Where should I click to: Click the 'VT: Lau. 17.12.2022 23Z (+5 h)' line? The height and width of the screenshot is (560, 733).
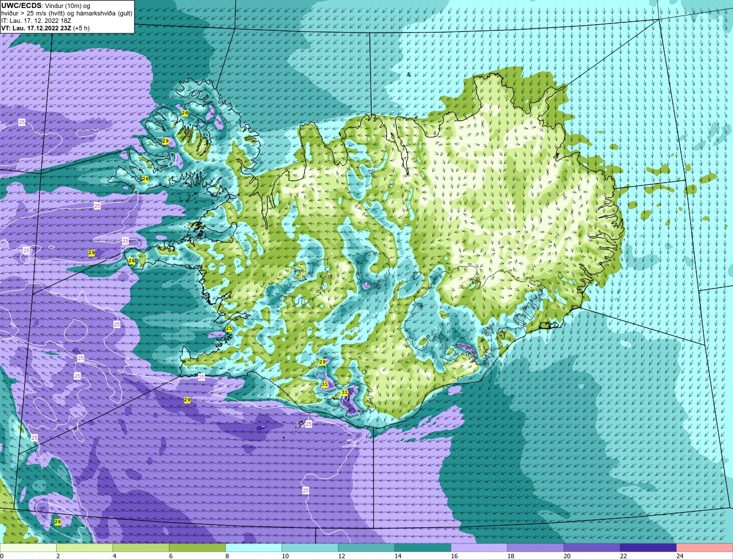(45, 28)
